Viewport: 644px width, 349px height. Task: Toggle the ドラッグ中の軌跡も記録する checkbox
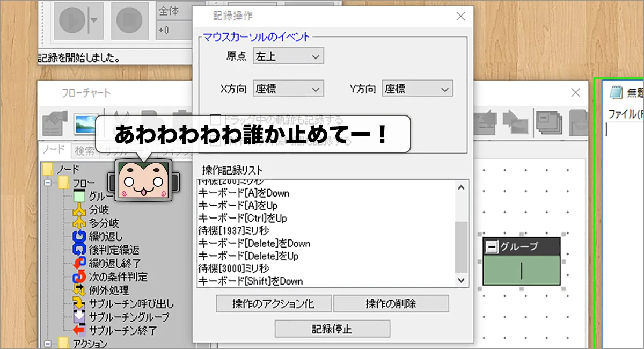click(x=215, y=119)
